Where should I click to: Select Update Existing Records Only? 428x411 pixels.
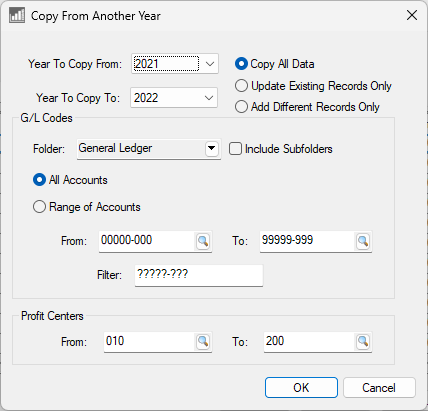[313, 86]
